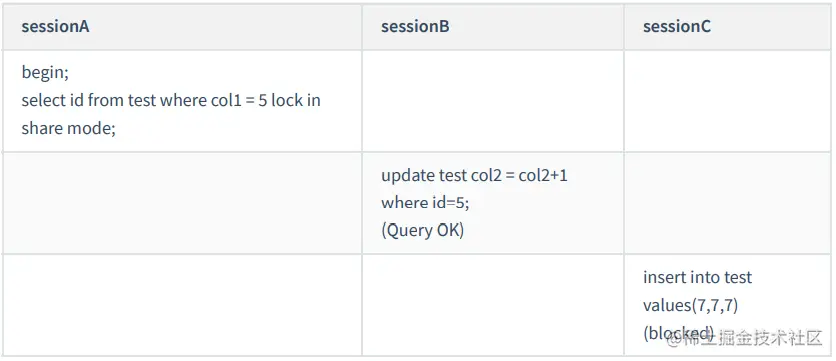Click the '(blocked)' status text

(x=678, y=333)
